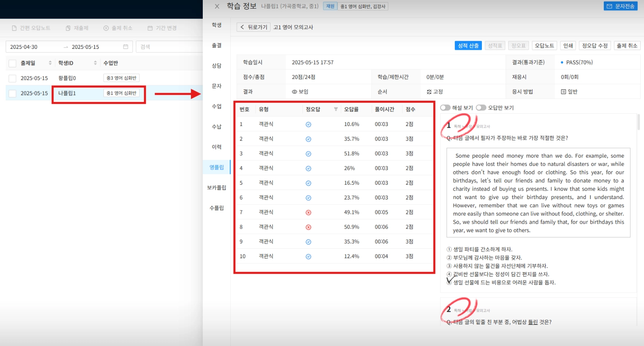Click 출제 취소 in the detail panel
Screen dimensions: 644x346
627,46
